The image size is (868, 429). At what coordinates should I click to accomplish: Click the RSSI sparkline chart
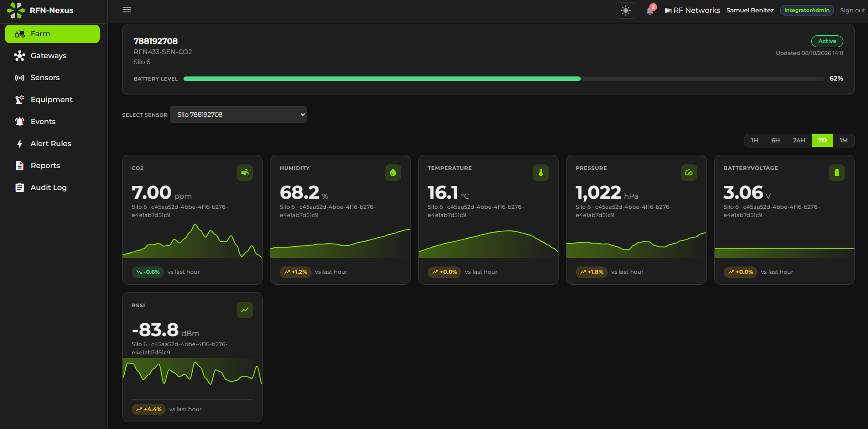(x=192, y=372)
